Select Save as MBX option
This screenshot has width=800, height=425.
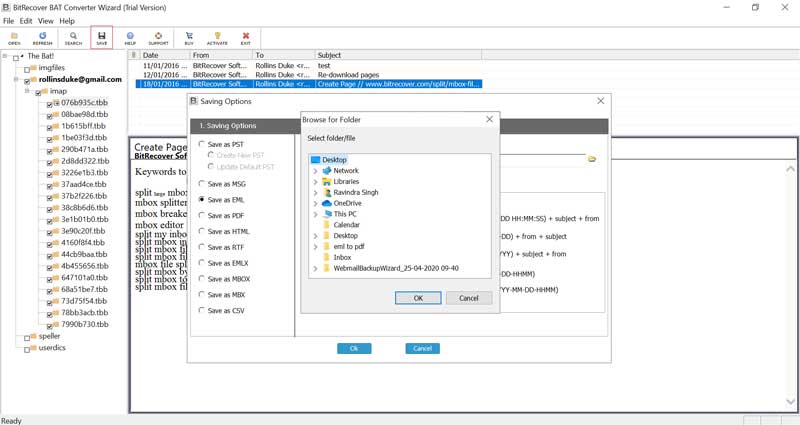click(222, 294)
